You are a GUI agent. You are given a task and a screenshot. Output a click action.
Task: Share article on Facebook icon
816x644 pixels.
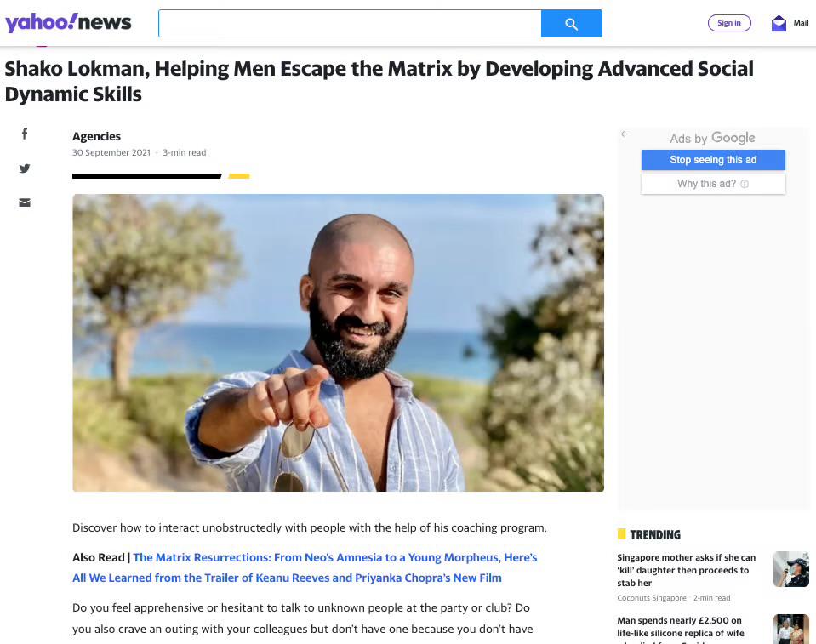[25, 134]
